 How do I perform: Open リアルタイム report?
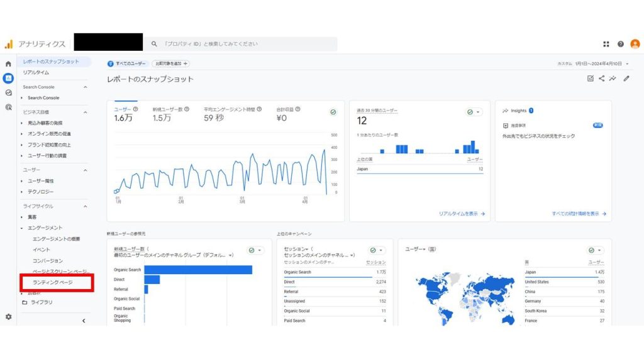pyautogui.click(x=36, y=73)
